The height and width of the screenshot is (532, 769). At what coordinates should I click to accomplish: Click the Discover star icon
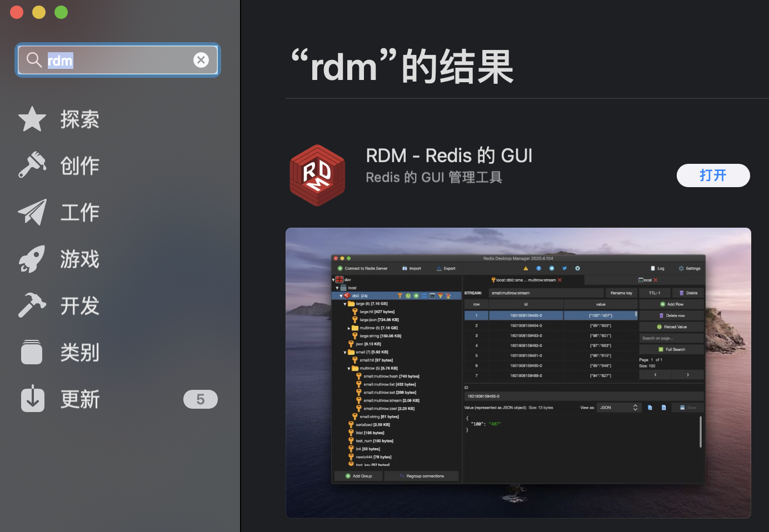click(32, 119)
